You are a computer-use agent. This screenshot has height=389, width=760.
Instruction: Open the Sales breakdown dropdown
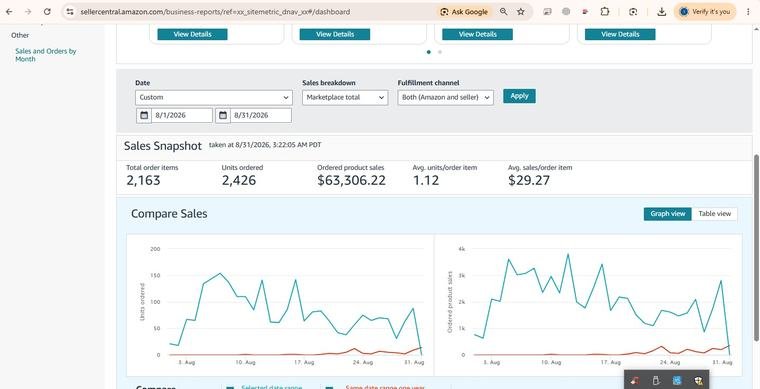345,97
